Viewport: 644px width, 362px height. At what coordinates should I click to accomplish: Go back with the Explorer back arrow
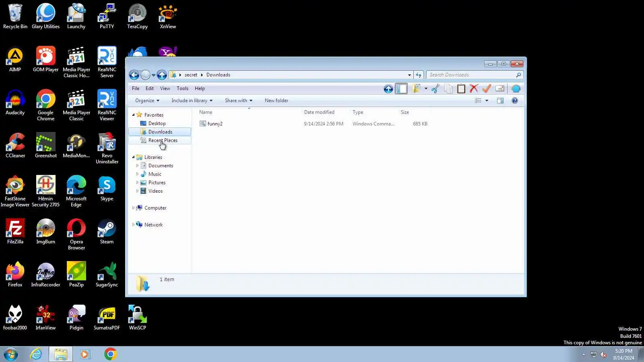(134, 75)
